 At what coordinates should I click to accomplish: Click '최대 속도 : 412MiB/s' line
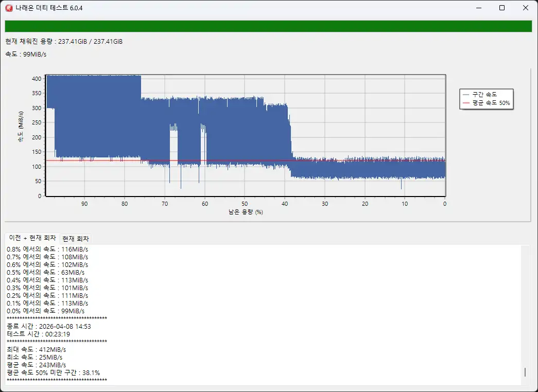37,349
